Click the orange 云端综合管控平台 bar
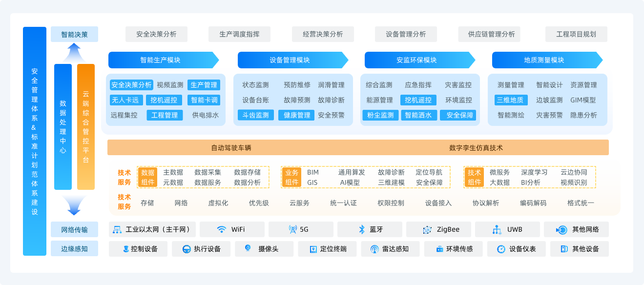Viewport: 644px width, 285px height. 86,127
